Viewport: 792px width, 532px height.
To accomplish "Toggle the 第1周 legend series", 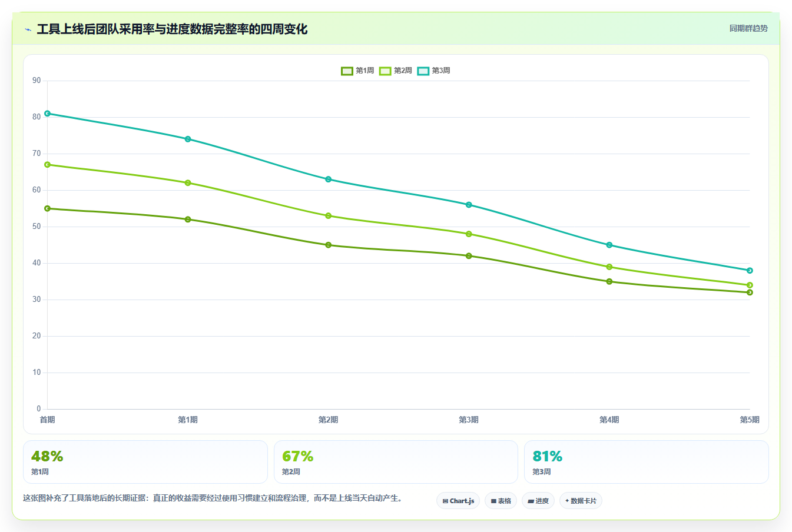I will (357, 71).
